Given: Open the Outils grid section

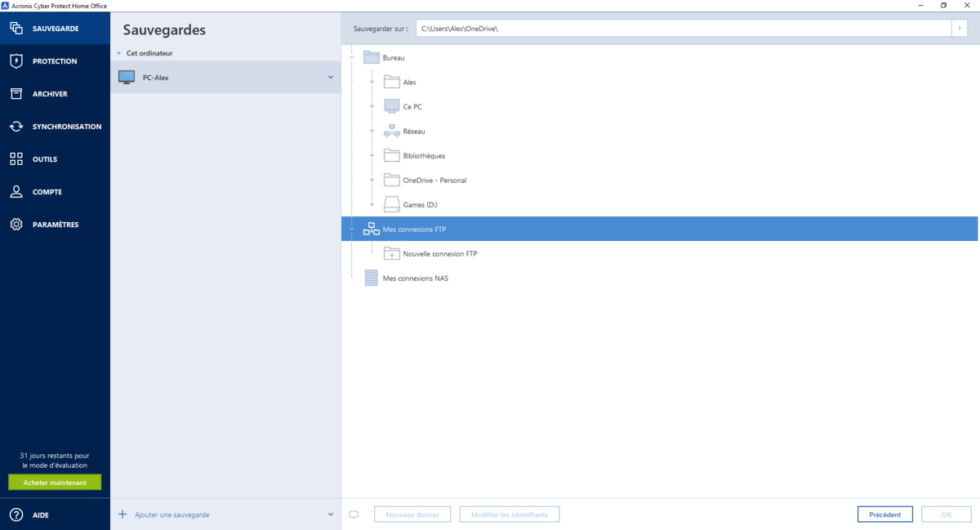Looking at the screenshot, I should 55,159.
